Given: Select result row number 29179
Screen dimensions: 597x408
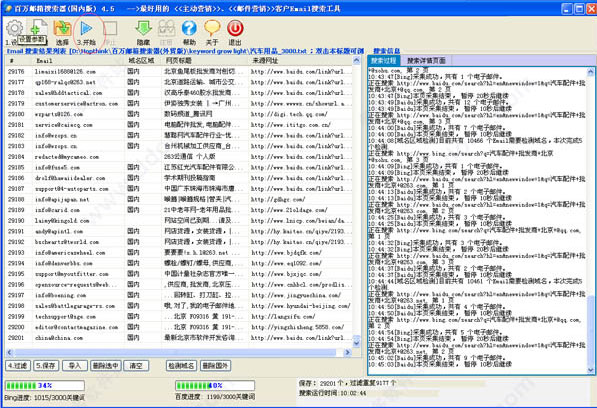Looking at the screenshot, I should 179,104.
